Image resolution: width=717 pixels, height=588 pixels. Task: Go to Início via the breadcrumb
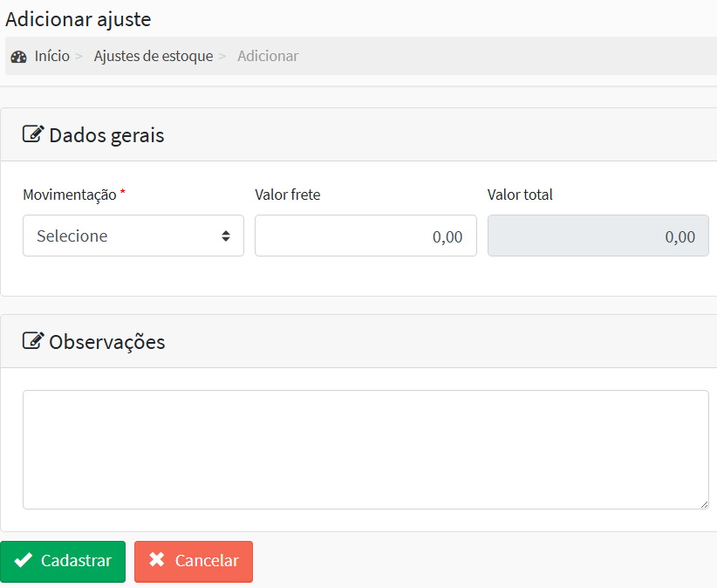[51, 57]
